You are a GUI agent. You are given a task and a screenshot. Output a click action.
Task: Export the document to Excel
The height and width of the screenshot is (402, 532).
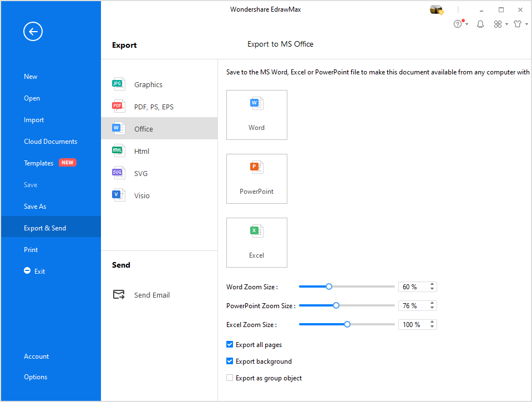257,243
